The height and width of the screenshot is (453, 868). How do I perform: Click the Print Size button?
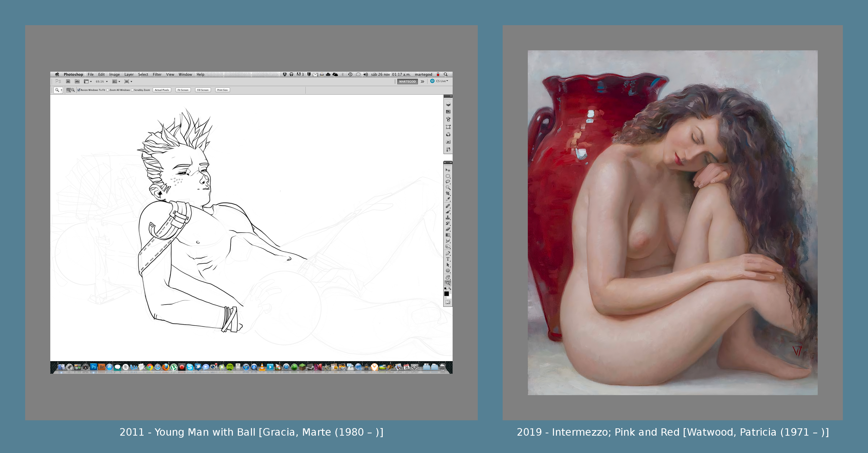click(x=222, y=90)
